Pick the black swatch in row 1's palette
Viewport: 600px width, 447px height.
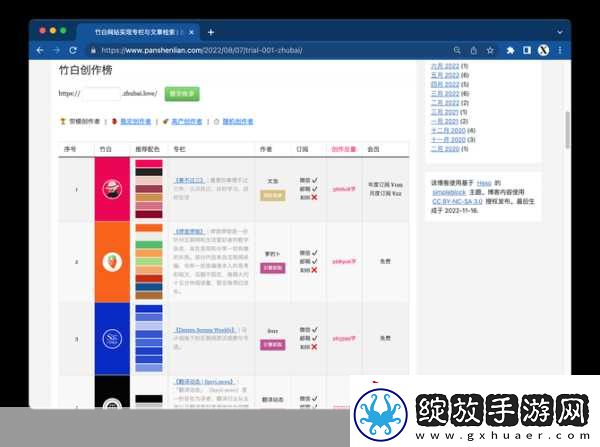[149, 172]
